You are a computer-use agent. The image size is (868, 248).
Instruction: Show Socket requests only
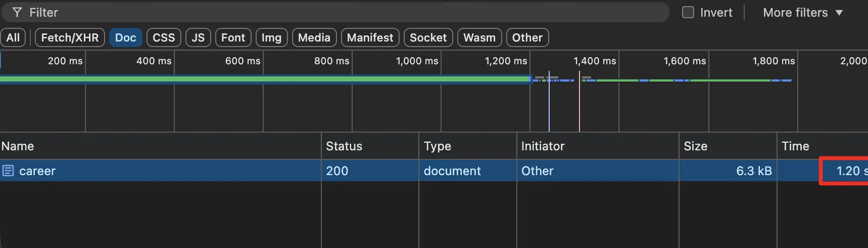(x=428, y=37)
